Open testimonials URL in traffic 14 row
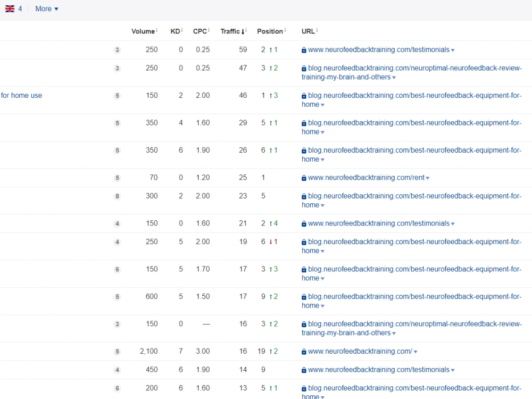The width and height of the screenshot is (532, 399). click(379, 370)
